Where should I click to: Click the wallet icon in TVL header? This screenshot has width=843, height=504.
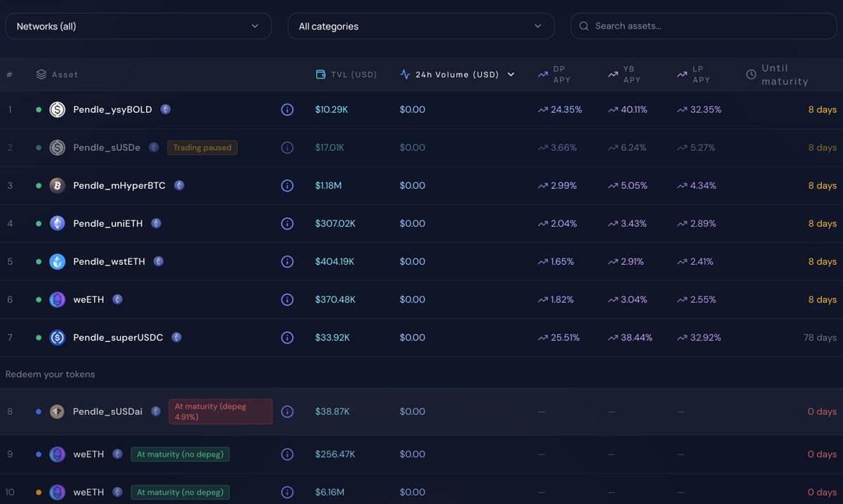[321, 74]
